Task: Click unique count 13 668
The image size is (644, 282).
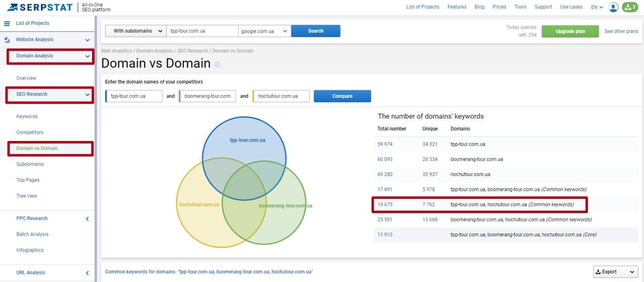Action: point(430,220)
